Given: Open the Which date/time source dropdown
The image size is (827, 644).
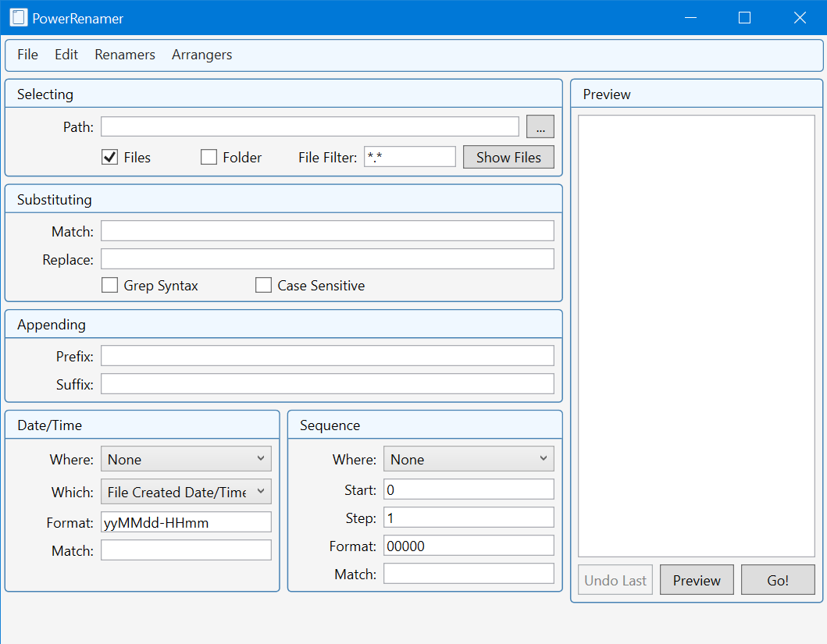Looking at the screenshot, I should click(x=186, y=492).
